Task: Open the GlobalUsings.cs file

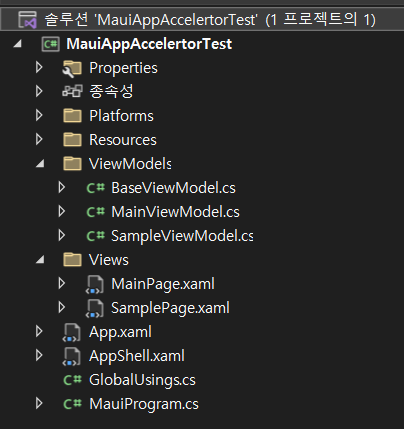Action: [x=142, y=380]
